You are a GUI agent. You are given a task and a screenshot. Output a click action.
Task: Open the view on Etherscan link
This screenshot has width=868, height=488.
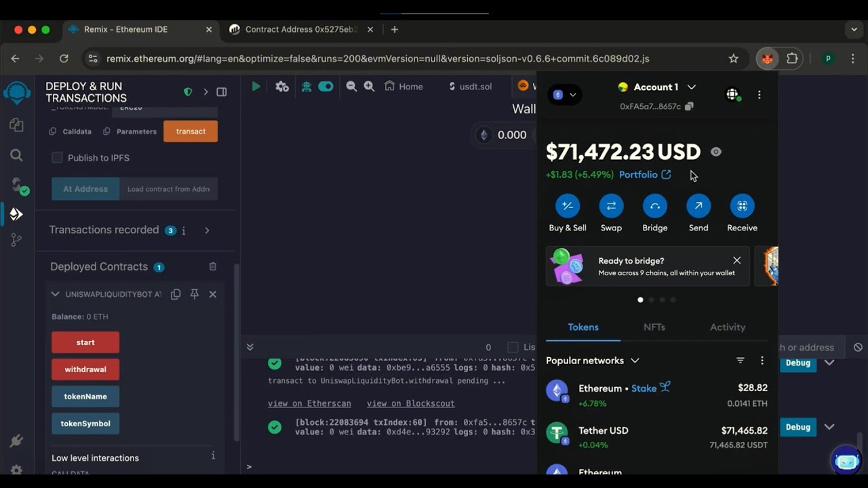[309, 403]
